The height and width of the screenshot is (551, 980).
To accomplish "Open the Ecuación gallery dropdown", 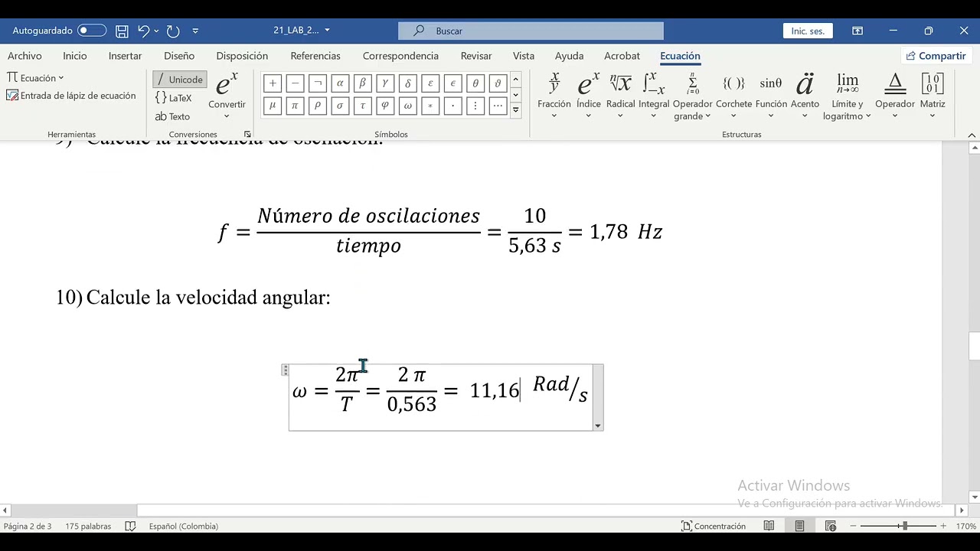I will click(x=35, y=77).
